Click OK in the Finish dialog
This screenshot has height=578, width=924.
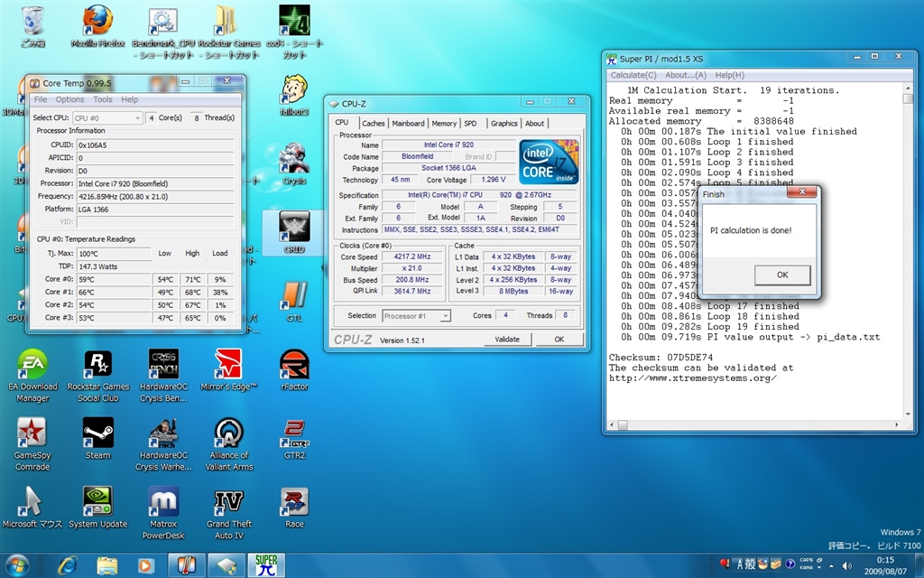tap(781, 275)
